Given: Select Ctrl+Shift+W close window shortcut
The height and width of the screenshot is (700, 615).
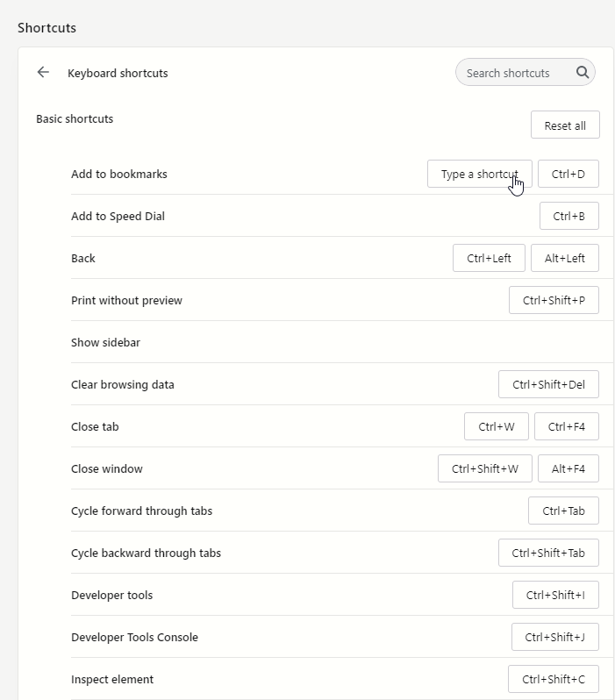Looking at the screenshot, I should coord(485,468).
